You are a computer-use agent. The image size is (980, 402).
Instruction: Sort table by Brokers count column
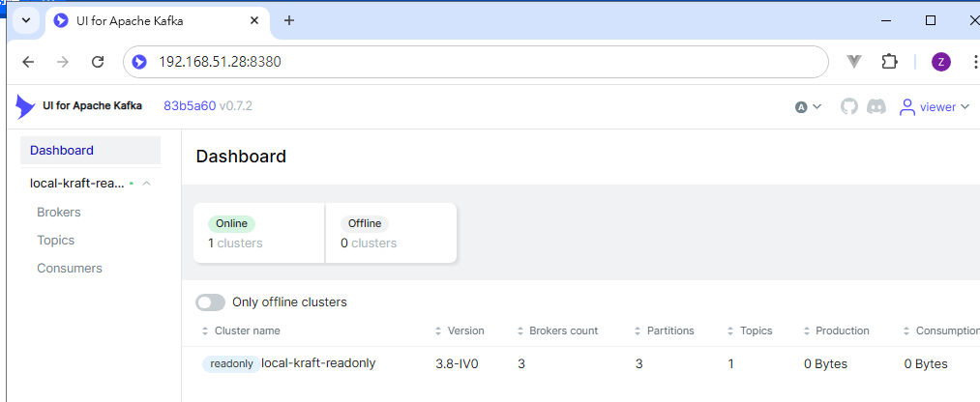coord(563,330)
